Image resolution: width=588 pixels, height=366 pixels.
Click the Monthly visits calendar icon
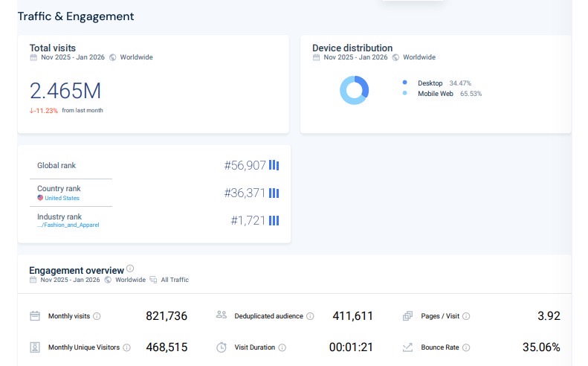[x=35, y=316]
